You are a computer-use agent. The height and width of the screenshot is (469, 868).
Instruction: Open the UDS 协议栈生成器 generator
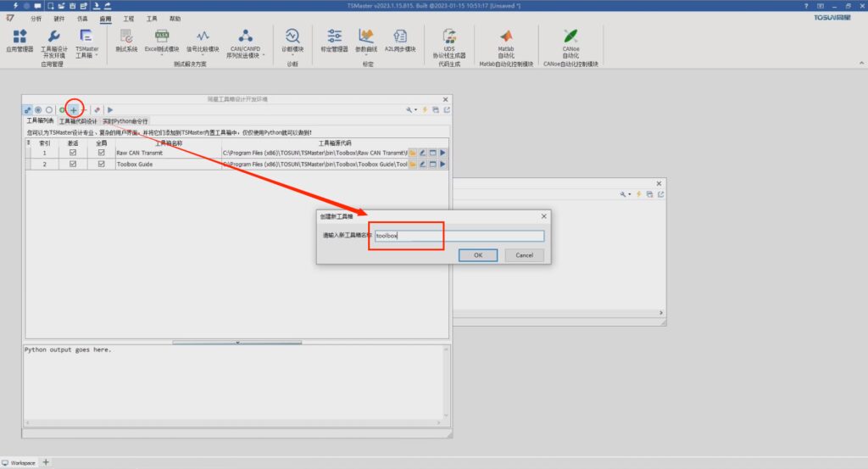tap(449, 41)
